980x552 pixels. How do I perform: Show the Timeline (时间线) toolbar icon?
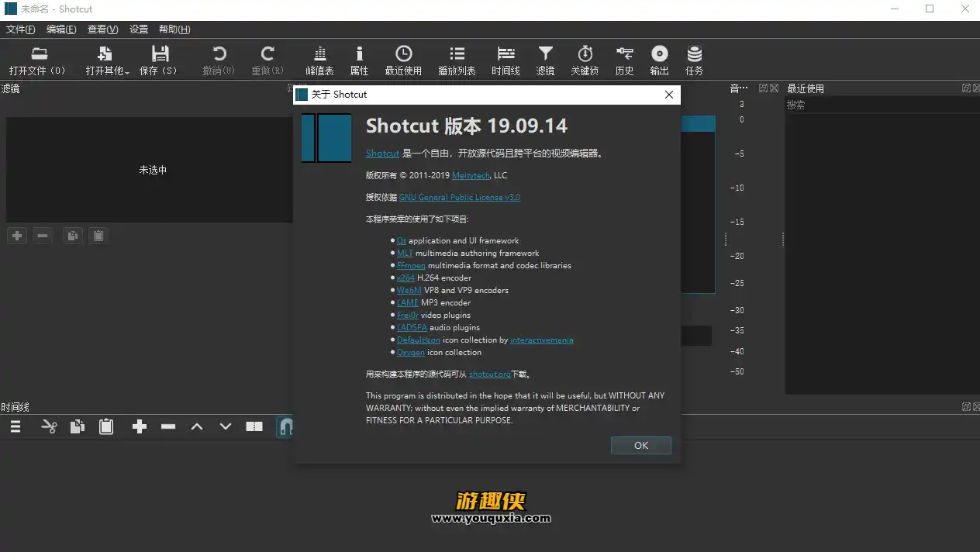[x=506, y=53]
